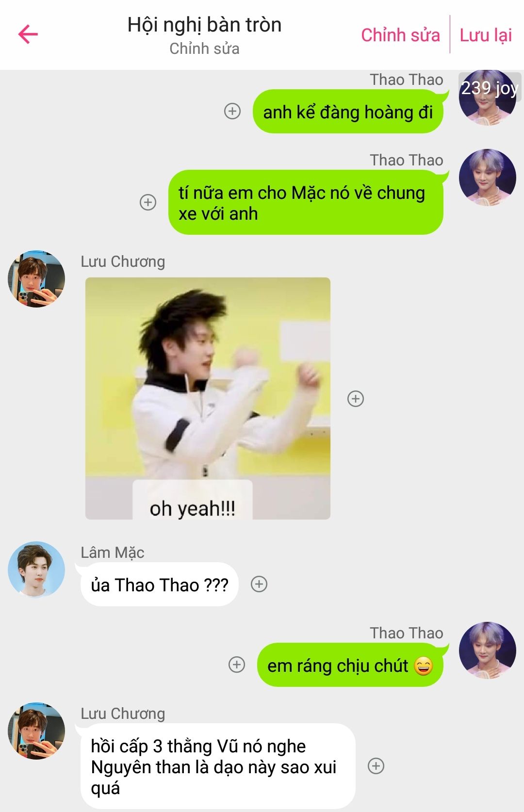
Task: Tap the 'Lâm Mặc' sender name label
Action: 113,552
